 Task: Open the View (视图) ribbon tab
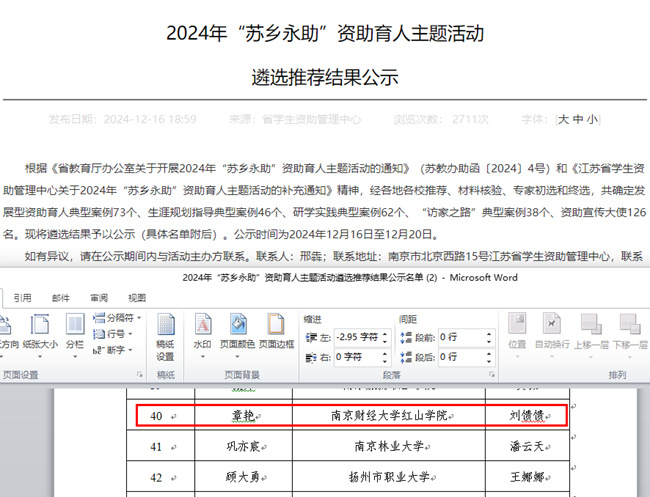pos(137,297)
